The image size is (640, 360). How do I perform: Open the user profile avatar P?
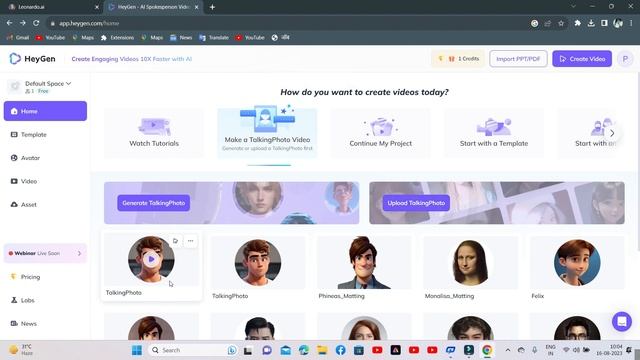(x=625, y=59)
